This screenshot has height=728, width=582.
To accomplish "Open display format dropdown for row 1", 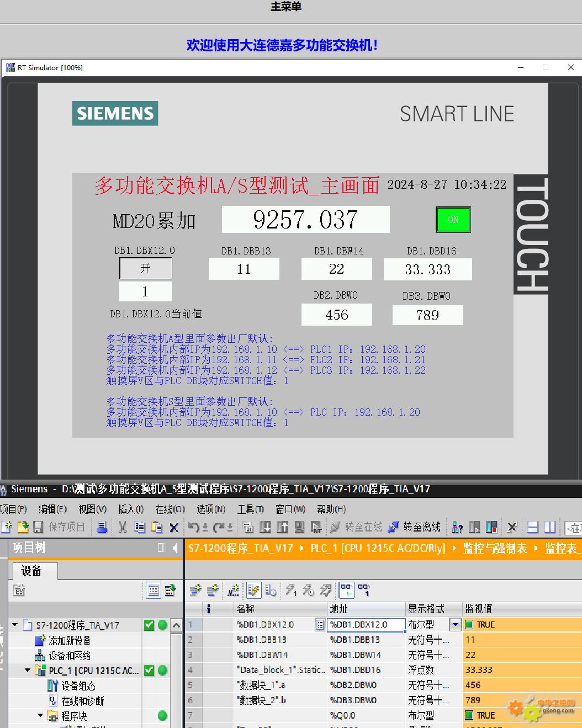I will [456, 625].
